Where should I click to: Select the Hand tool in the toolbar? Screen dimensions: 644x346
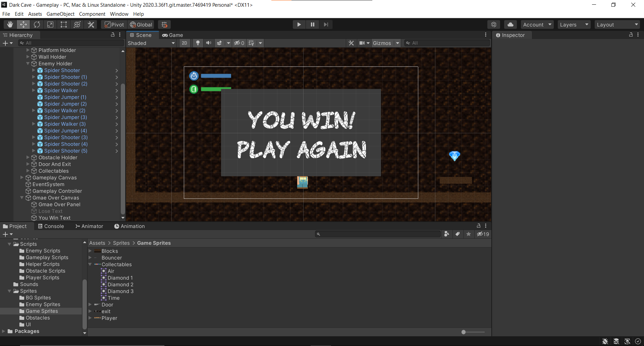[x=10, y=24]
